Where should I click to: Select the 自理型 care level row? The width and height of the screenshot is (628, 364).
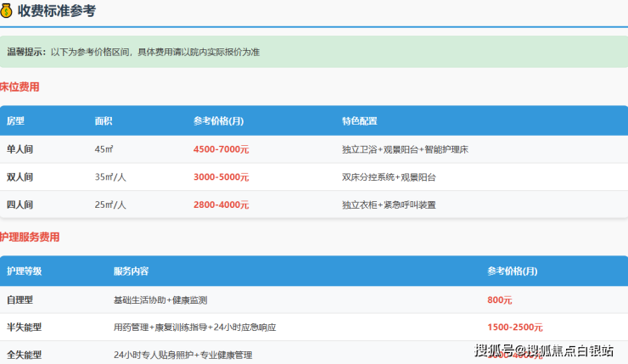[20, 300]
